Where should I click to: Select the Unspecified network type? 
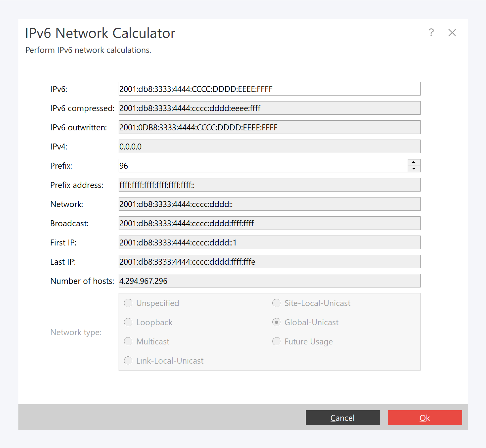pos(128,303)
